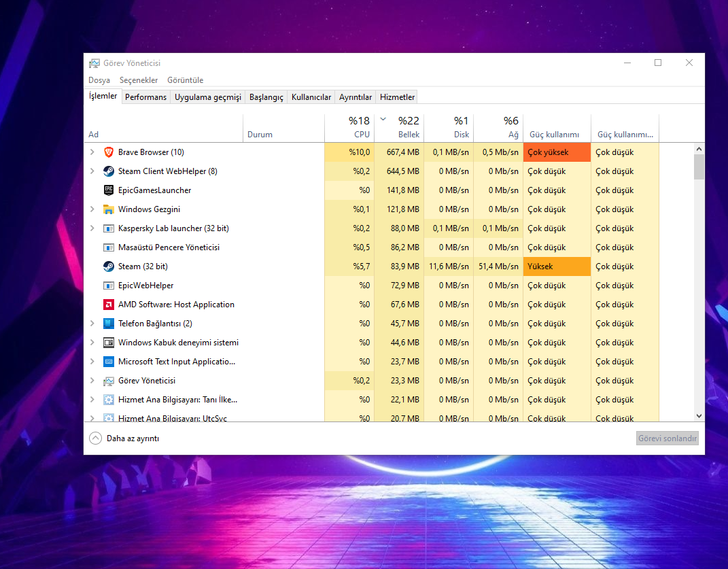Sort by the CPU column header
Image resolution: width=728 pixels, height=569 pixels.
coord(349,128)
